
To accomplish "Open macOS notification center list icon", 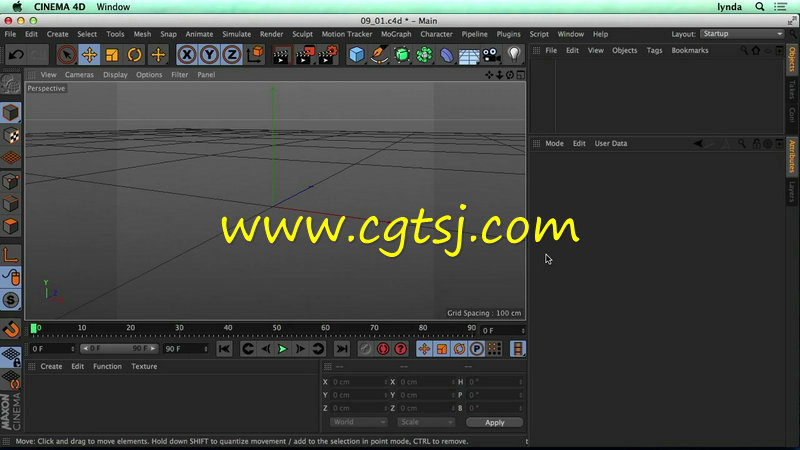I will pos(780,7).
